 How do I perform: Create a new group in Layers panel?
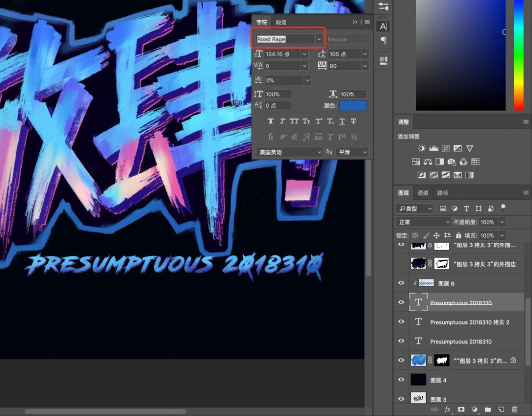pos(488,409)
